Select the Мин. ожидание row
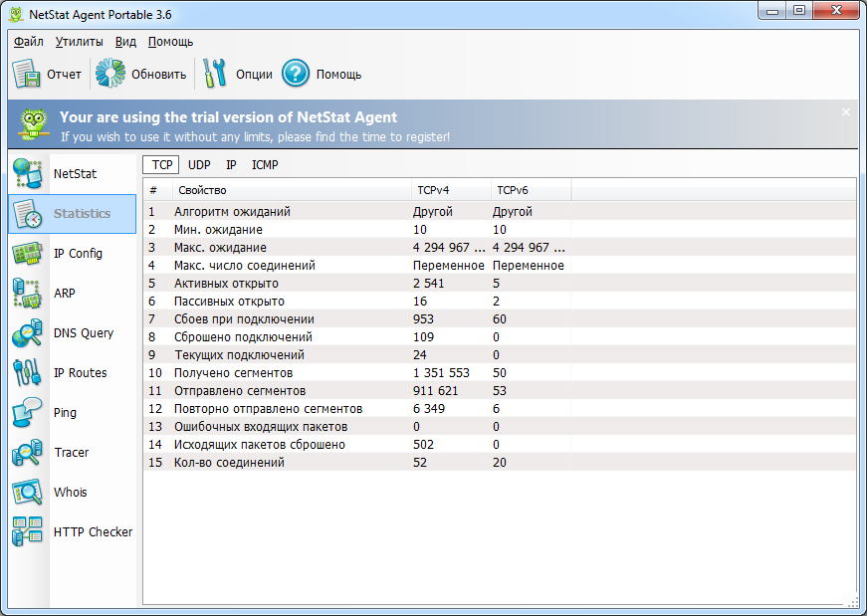Viewport: 867px width, 616px height. pyautogui.click(x=500, y=230)
